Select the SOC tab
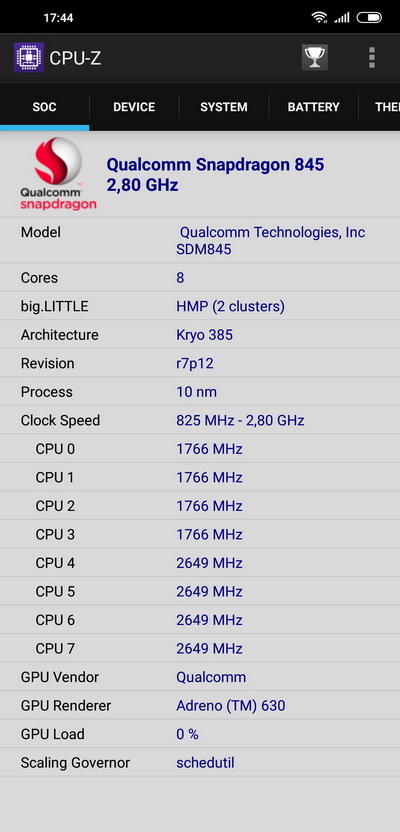This screenshot has width=400, height=832. 45,107
